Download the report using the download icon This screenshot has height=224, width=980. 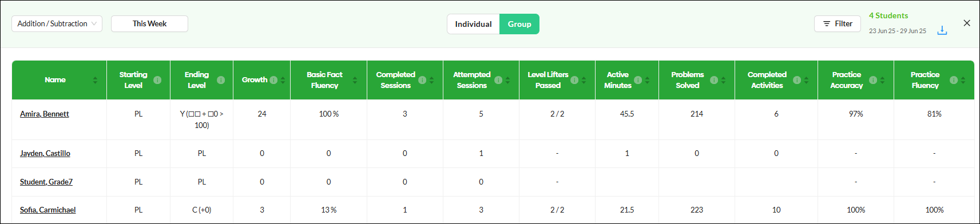click(x=942, y=30)
